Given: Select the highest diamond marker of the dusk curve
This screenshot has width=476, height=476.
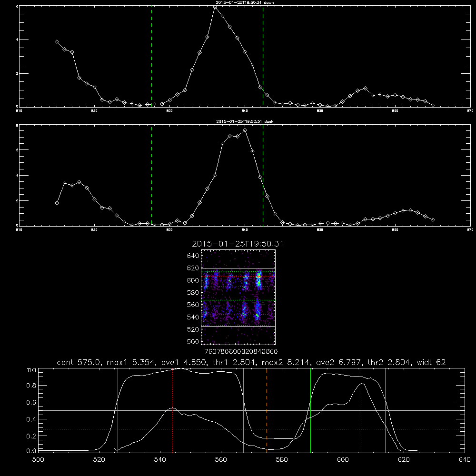Looking at the screenshot, I should click(x=245, y=130).
